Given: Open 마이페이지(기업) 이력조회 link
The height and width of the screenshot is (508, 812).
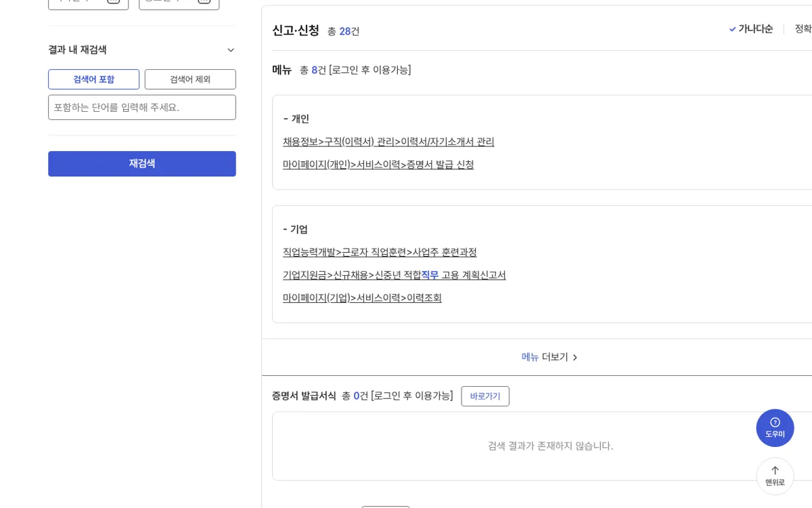Looking at the screenshot, I should point(362,298).
